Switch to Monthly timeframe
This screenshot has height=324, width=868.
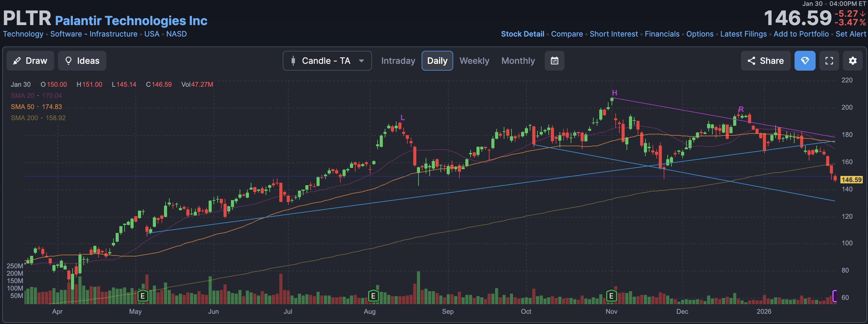point(518,61)
